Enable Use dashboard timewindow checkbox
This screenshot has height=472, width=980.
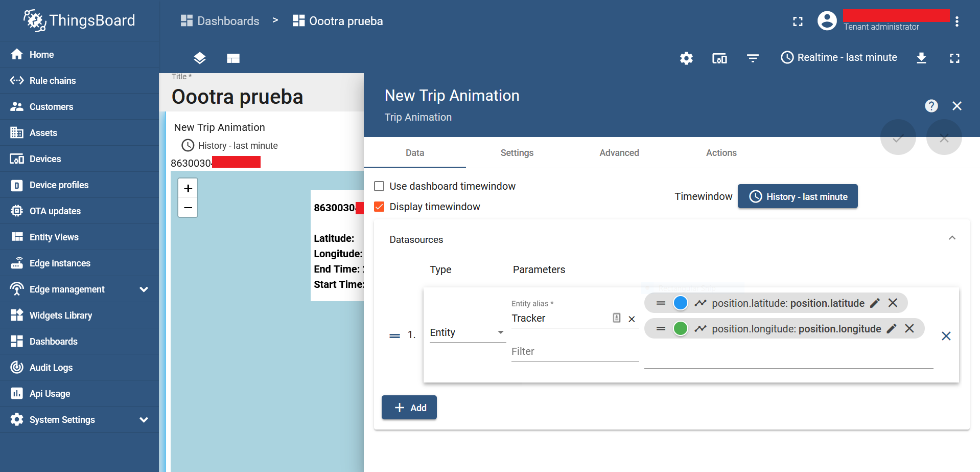(379, 186)
